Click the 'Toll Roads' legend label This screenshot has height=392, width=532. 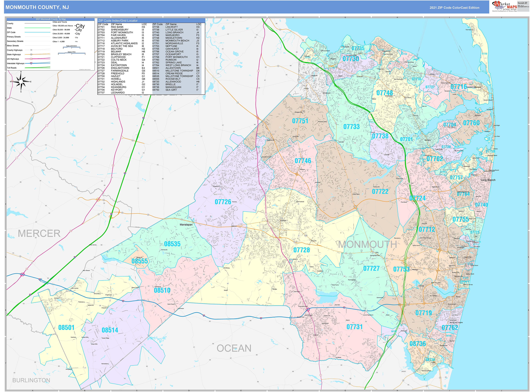click(x=12, y=68)
